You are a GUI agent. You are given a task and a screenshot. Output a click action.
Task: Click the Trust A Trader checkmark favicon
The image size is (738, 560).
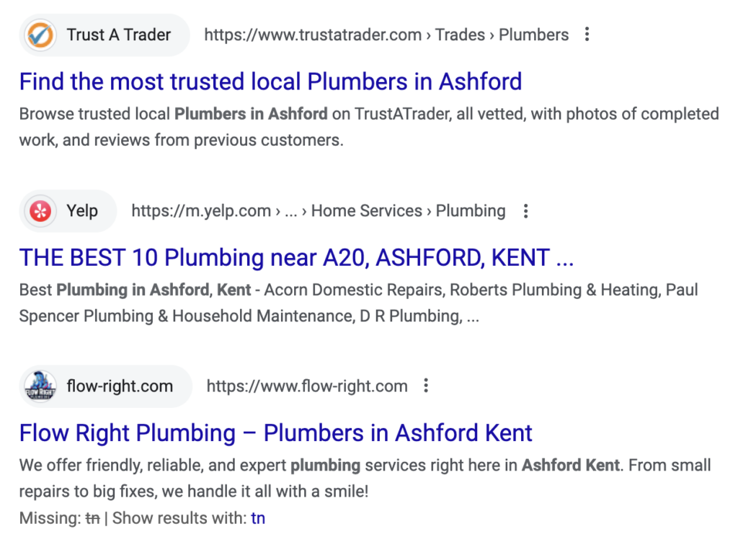[40, 35]
